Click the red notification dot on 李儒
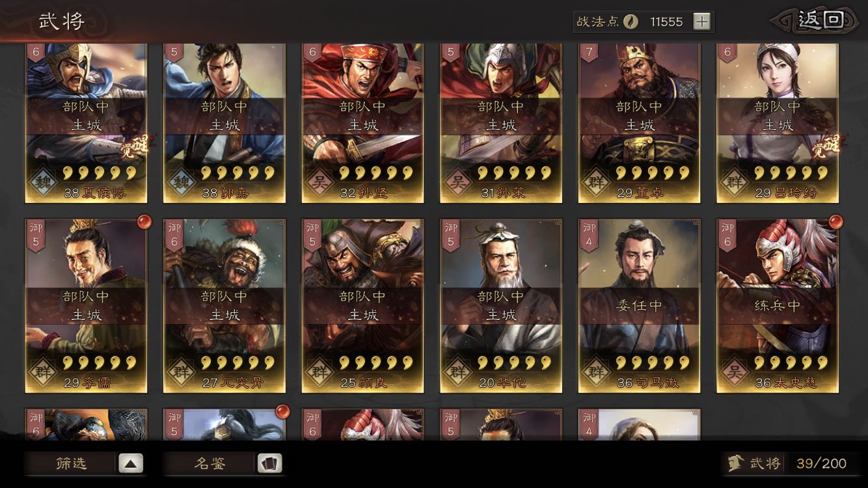 click(144, 222)
